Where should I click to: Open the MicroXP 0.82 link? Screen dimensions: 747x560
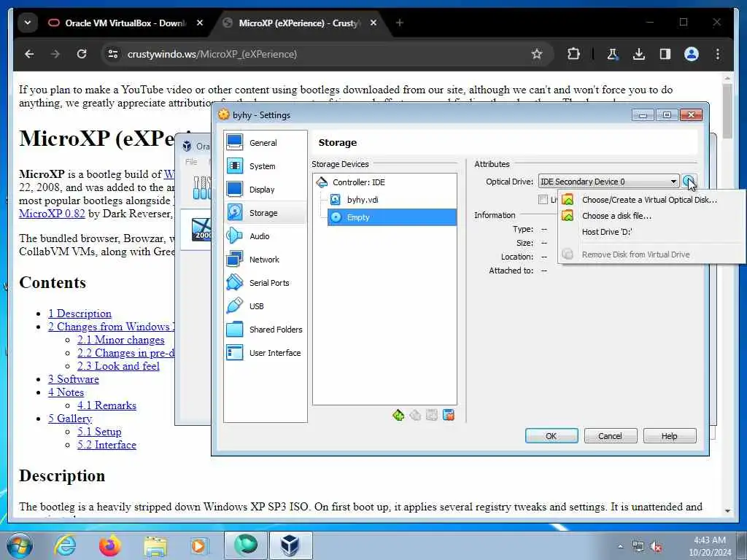[52, 214]
